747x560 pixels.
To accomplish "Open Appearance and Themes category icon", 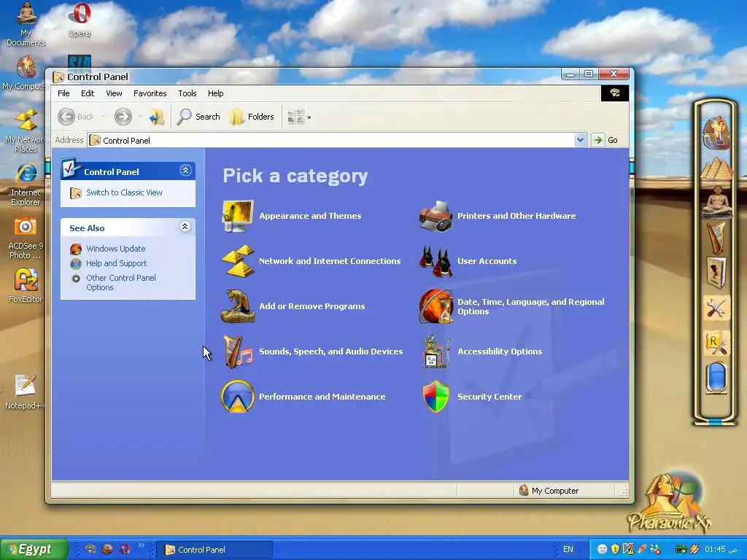I will point(237,216).
